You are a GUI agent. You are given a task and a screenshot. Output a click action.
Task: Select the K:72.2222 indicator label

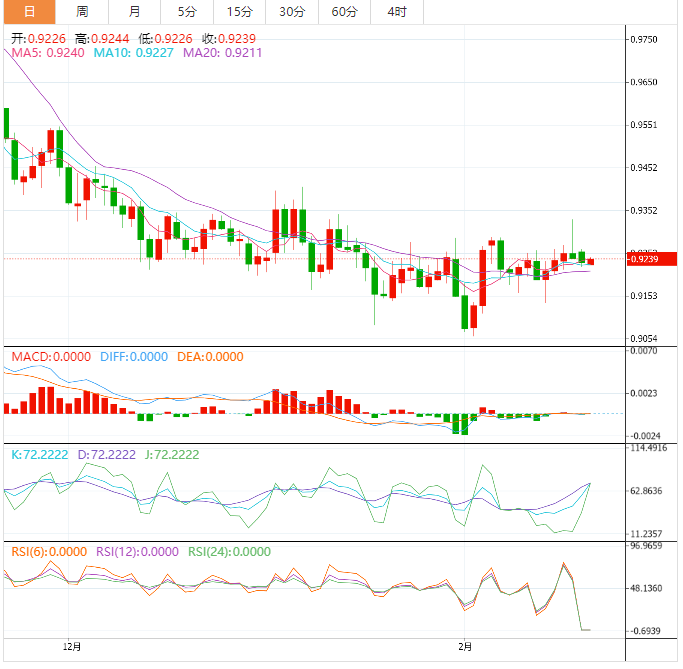[x=40, y=455]
